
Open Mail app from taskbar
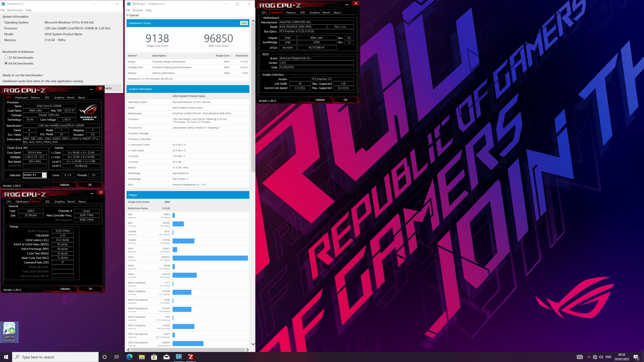click(x=167, y=357)
